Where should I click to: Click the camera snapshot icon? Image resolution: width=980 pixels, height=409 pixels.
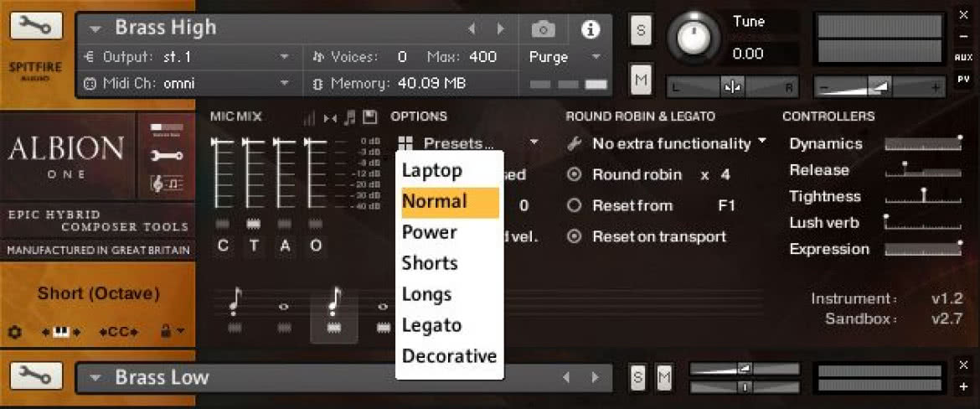pos(543,28)
